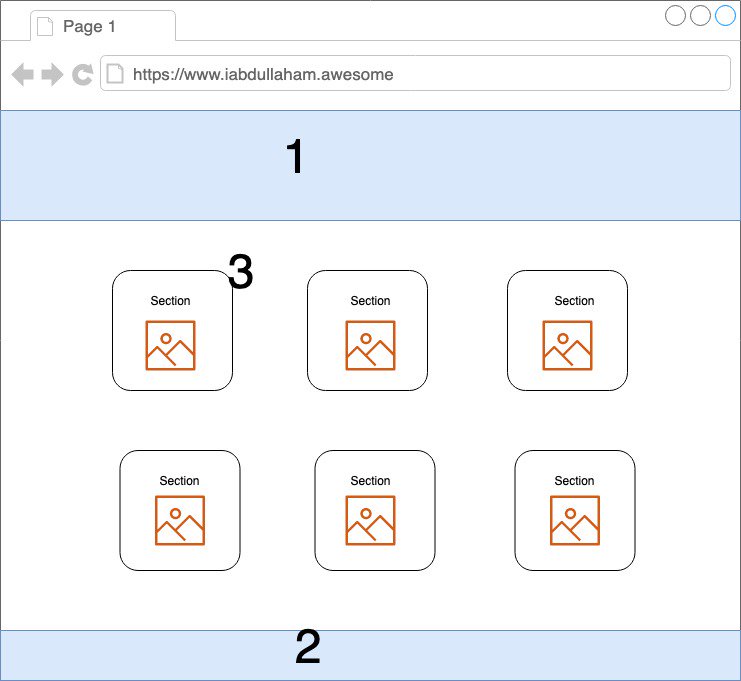Click the Section label in top-left card
This screenshot has height=681, width=741.
tap(170, 301)
